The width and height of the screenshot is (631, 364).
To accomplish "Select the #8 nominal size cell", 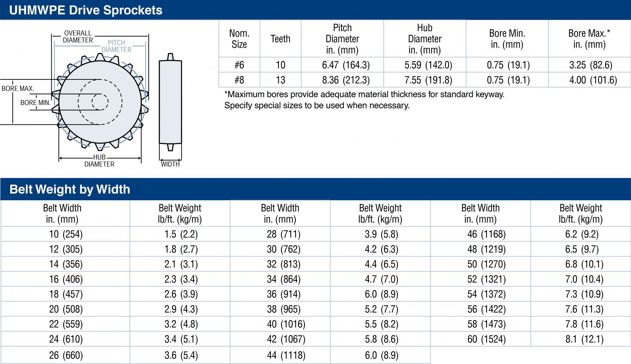I will click(239, 80).
